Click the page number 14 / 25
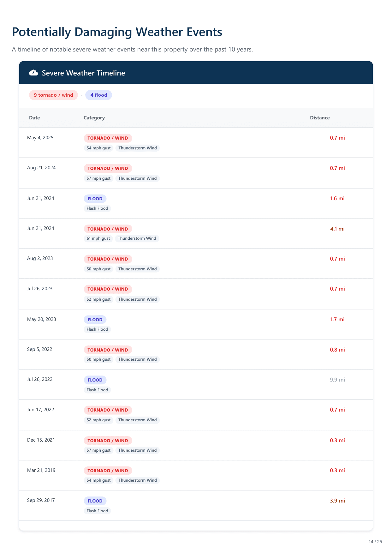The width and height of the screenshot is (392, 554). tap(375, 542)
